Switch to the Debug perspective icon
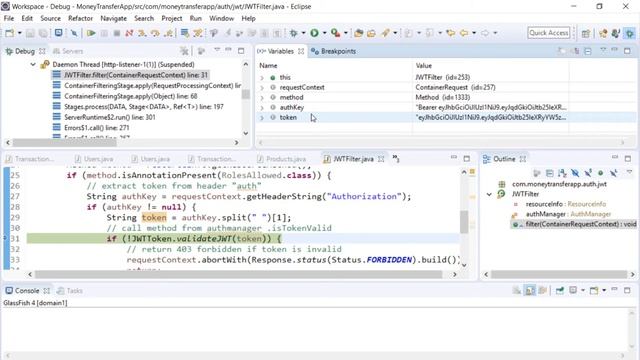 coord(630,33)
